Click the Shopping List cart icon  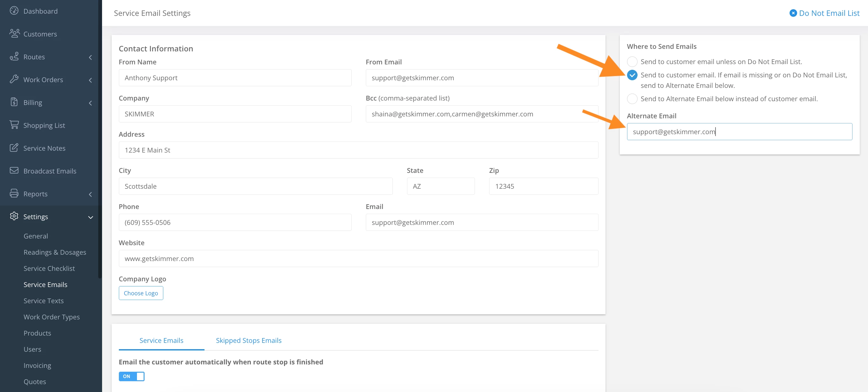click(14, 125)
